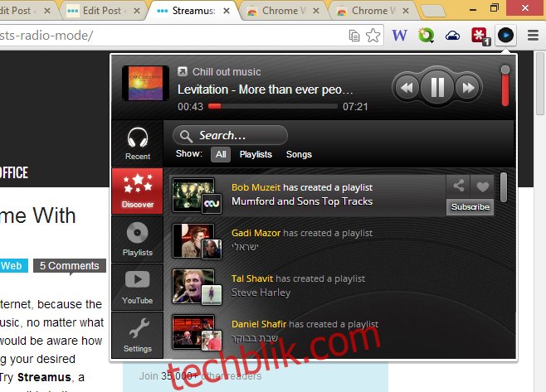Image resolution: width=546 pixels, height=392 pixels.
Task: Open Bob Muzeit's profile link
Action: [256, 187]
